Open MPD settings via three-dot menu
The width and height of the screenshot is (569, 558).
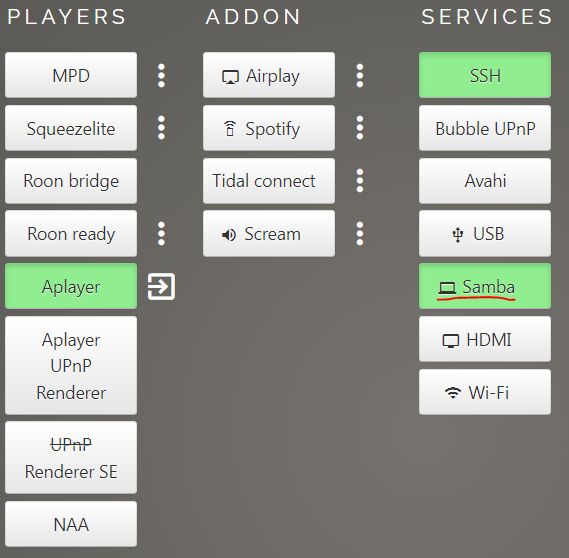pyautogui.click(x=161, y=75)
